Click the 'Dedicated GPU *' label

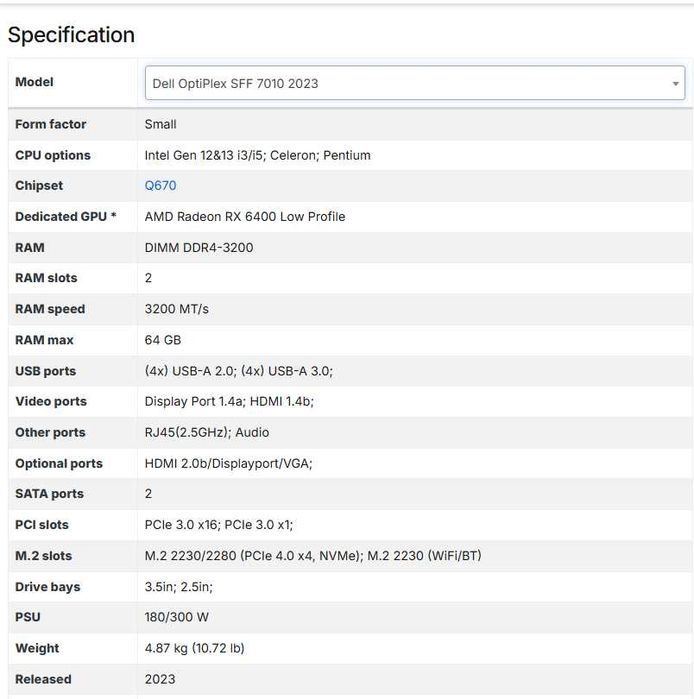point(66,216)
